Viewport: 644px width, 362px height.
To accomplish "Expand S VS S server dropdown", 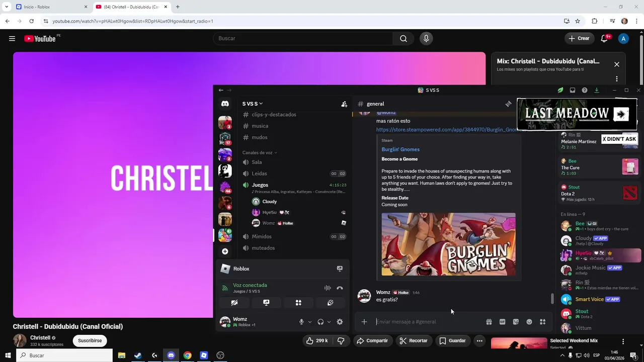I will 253,104.
